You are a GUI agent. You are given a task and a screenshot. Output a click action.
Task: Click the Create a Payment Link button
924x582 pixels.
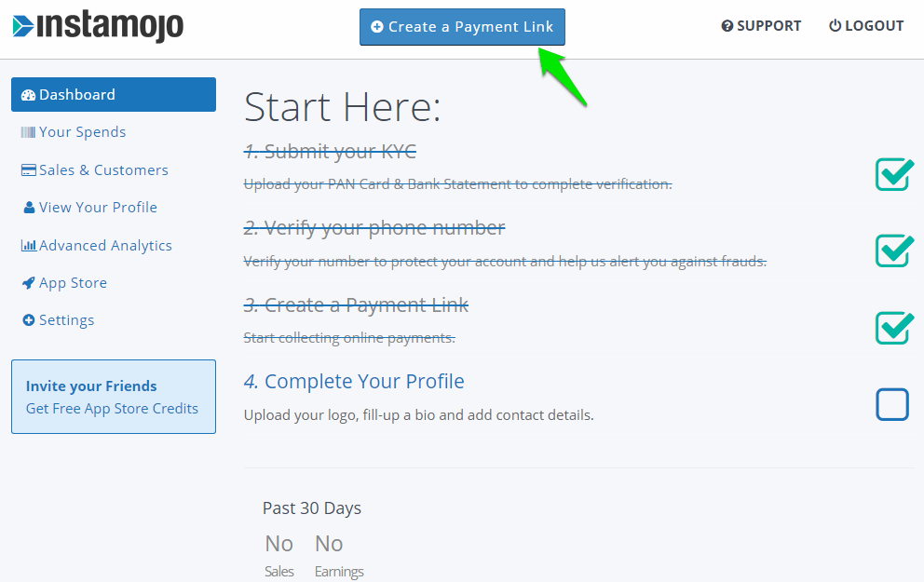coord(462,27)
